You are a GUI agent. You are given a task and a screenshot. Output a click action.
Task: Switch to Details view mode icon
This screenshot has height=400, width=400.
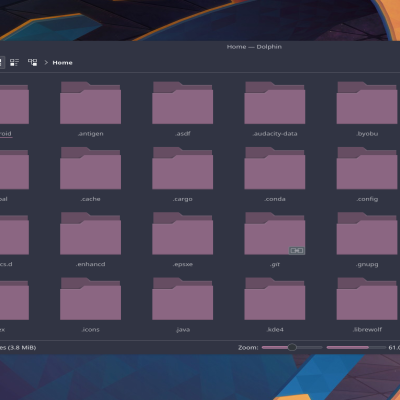pyautogui.click(x=32, y=62)
